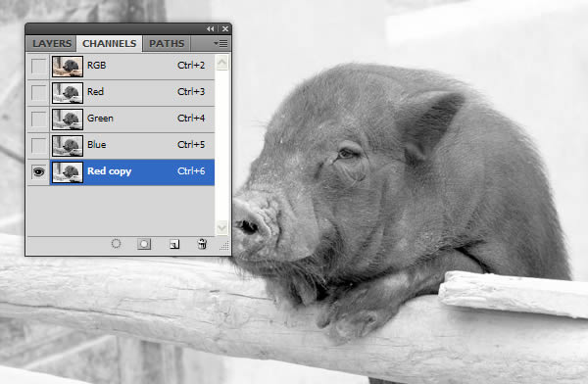Create new channel icon
The width and height of the screenshot is (588, 384).
[x=174, y=245]
